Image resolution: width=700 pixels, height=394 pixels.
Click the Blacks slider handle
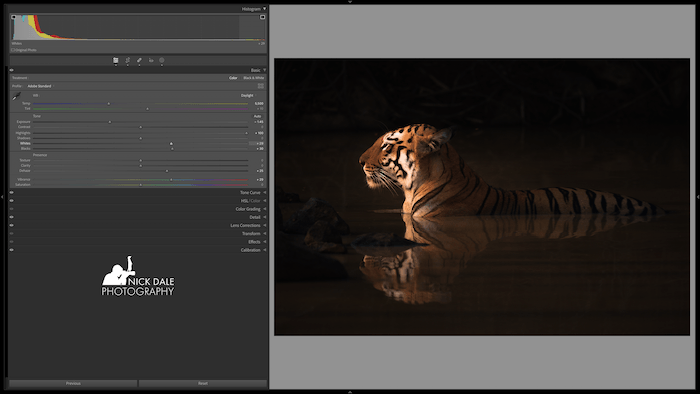click(172, 149)
